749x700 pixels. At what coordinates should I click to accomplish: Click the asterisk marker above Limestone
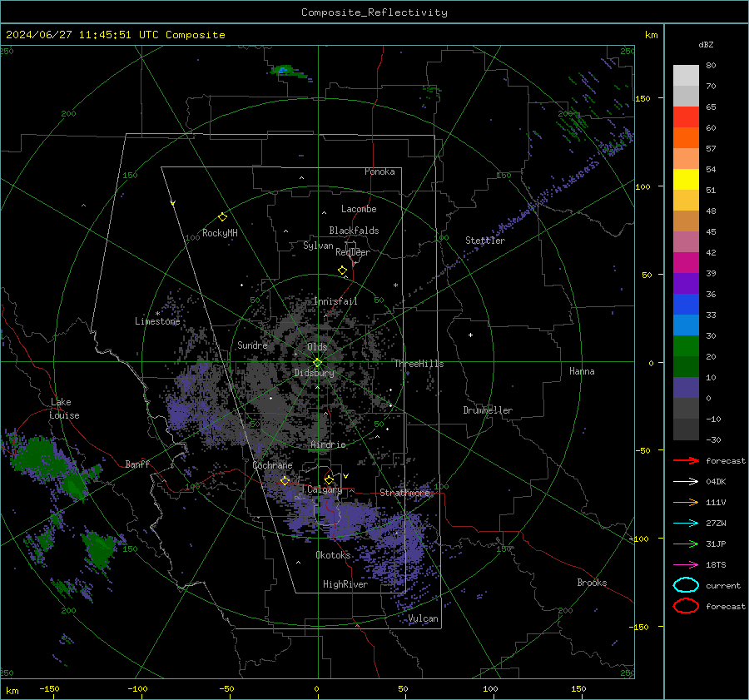(157, 314)
